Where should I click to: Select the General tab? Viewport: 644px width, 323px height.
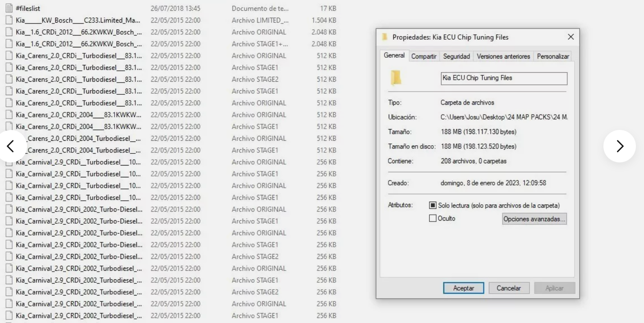pyautogui.click(x=394, y=55)
